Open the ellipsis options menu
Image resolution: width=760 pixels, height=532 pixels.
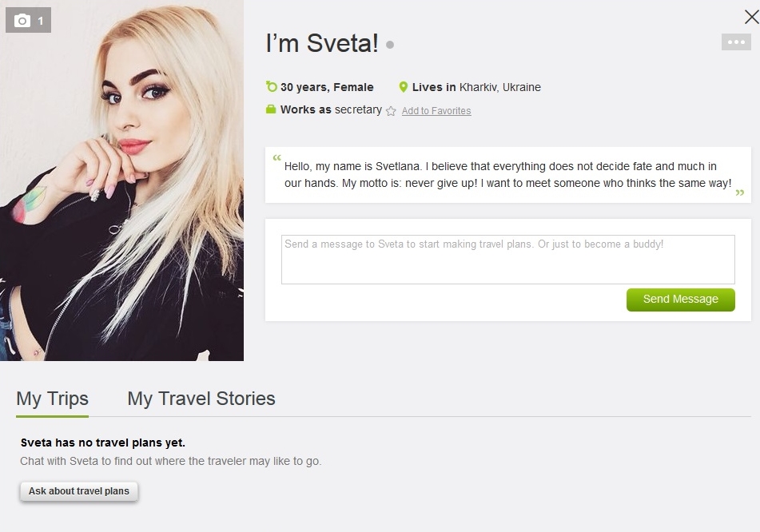735,41
